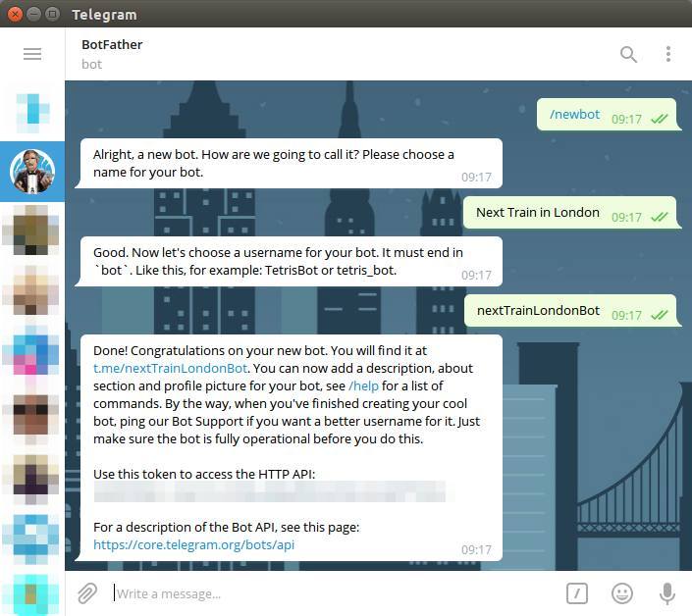Start voice recording with the microphone icon
The width and height of the screenshot is (692, 616).
(x=666, y=593)
